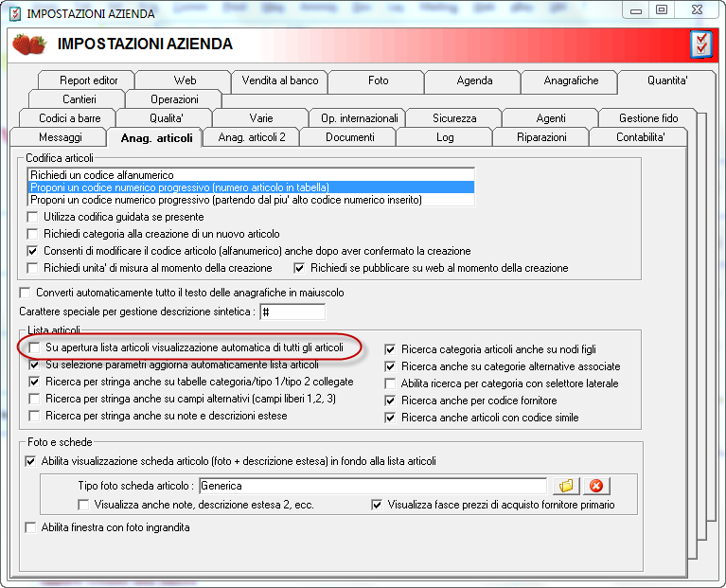Enable Richiedi unita' di misura checkbox
The height and width of the screenshot is (588, 726).
coord(32,268)
